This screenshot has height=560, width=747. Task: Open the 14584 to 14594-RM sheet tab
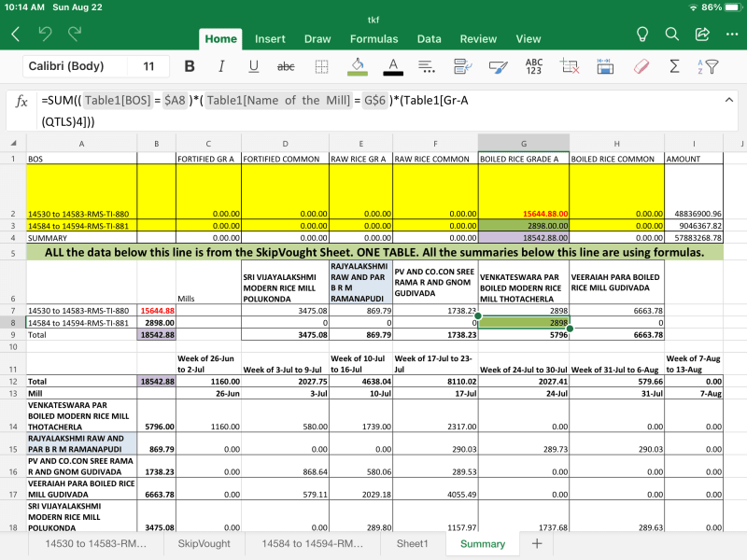click(313, 544)
